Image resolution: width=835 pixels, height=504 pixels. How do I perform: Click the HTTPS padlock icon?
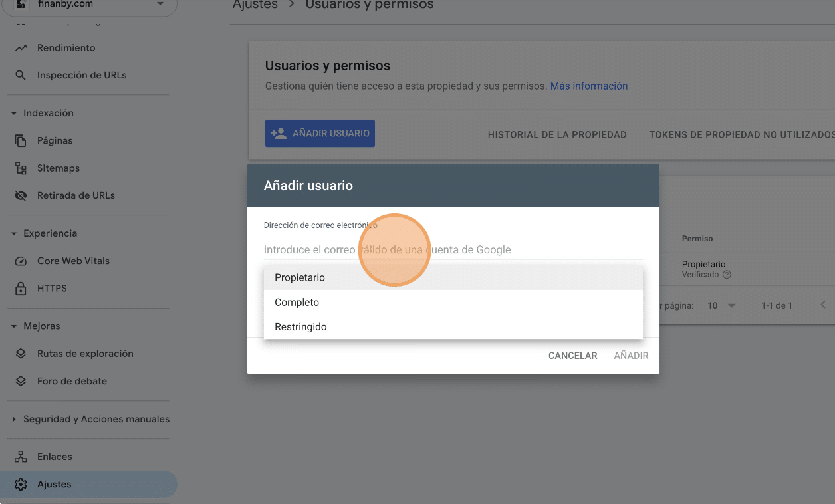pyautogui.click(x=21, y=289)
